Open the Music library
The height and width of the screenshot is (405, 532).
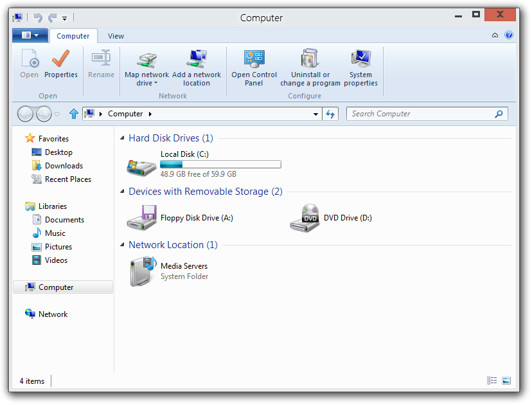click(49, 233)
